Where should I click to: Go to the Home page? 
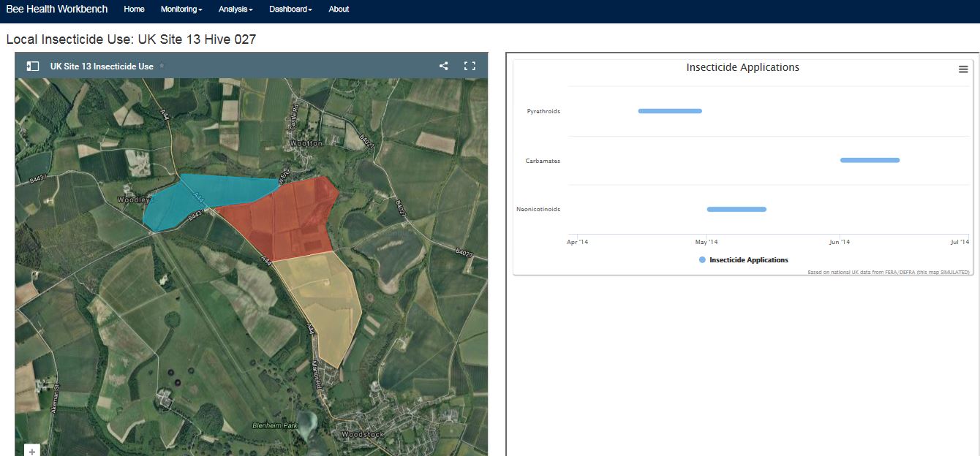[134, 9]
